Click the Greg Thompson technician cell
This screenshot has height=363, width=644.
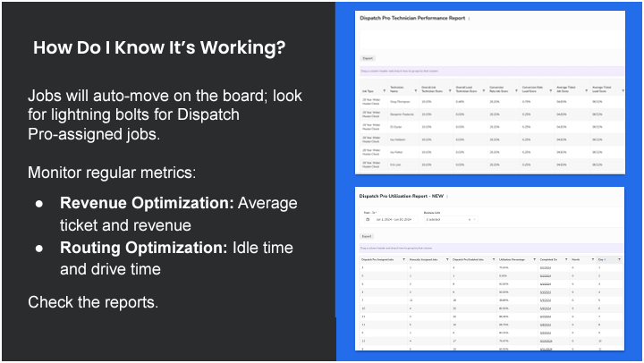pyautogui.click(x=400, y=102)
